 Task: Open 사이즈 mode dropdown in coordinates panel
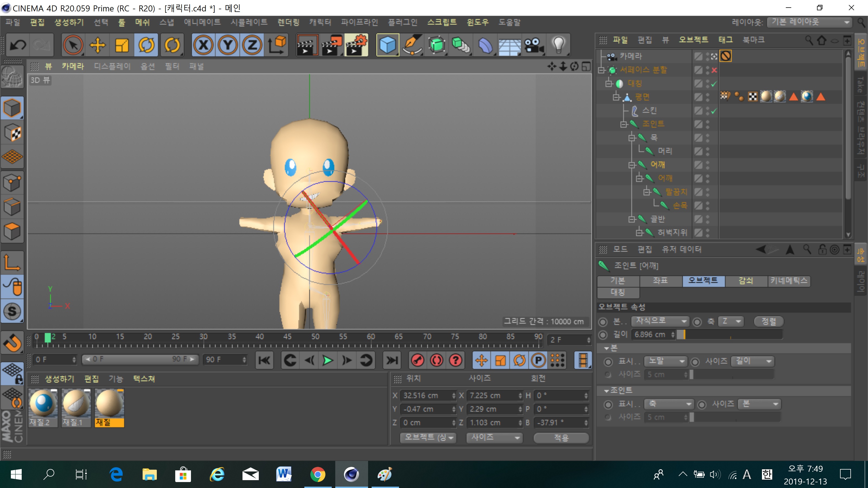tap(494, 438)
